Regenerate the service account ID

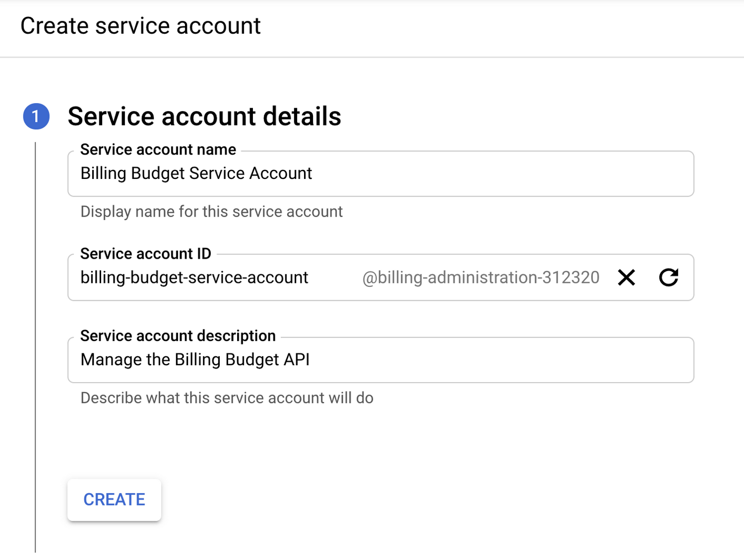pyautogui.click(x=669, y=278)
